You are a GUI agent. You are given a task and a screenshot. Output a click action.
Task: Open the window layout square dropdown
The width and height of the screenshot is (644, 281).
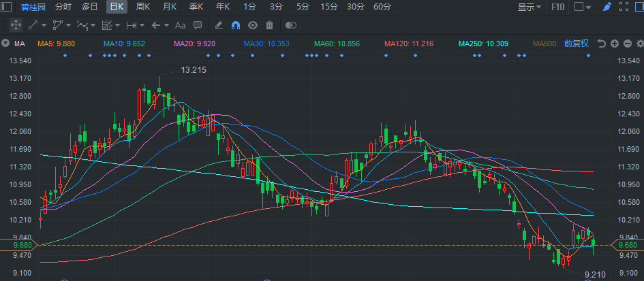[583, 7]
